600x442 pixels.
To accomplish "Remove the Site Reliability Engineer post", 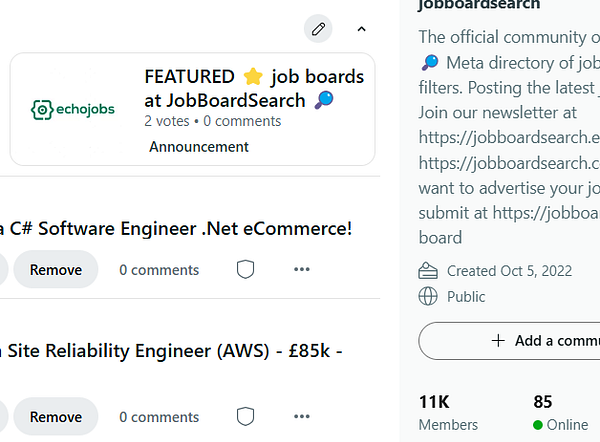I will 55,416.
